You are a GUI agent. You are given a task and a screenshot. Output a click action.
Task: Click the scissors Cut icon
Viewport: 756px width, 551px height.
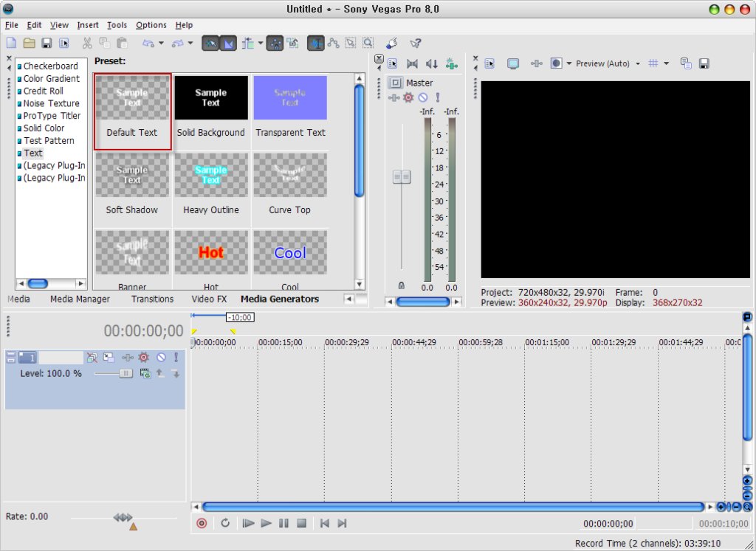tap(87, 43)
